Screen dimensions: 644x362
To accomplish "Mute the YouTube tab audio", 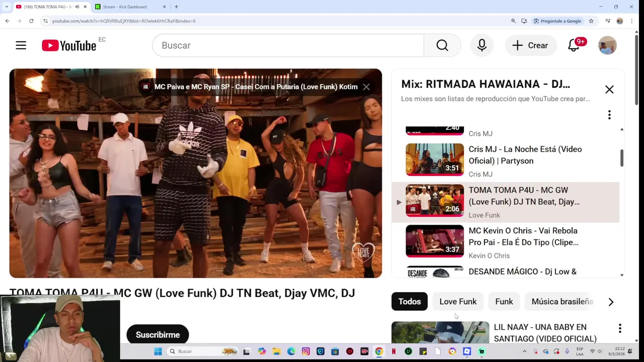I will coord(77,7).
